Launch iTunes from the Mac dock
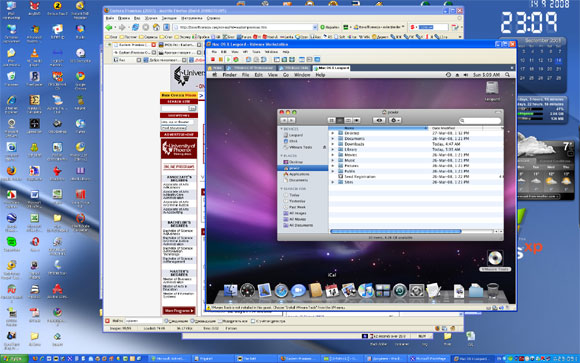This screenshot has height=363, width=580. tap(366, 290)
